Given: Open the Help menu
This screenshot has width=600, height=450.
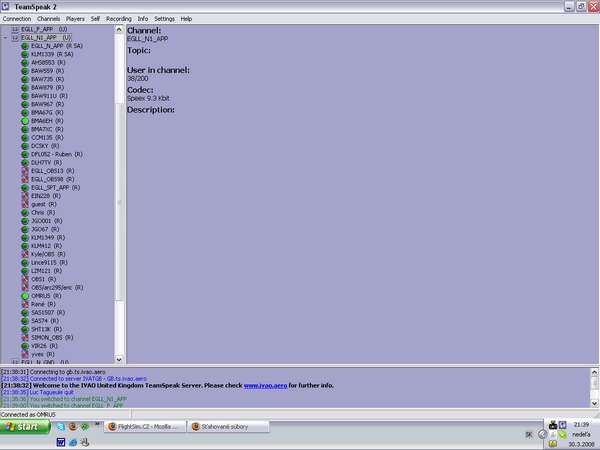Looking at the screenshot, I should 186,19.
